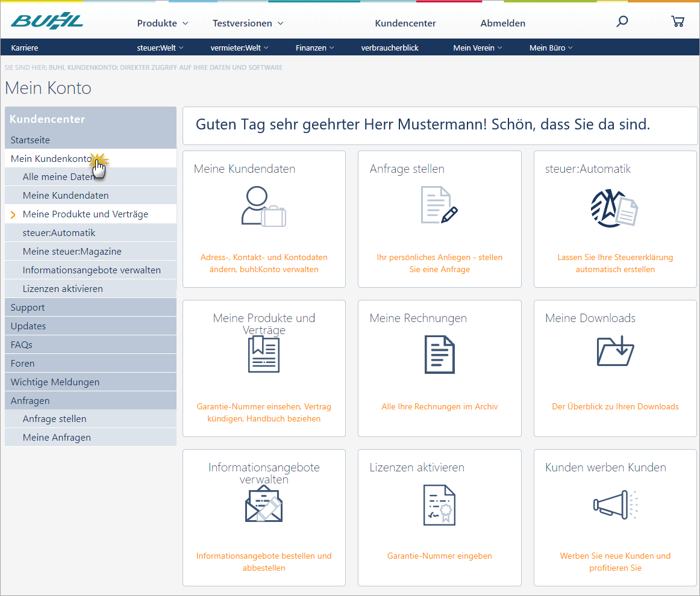Click the Abmelden link
This screenshot has width=700, height=596.
(503, 23)
